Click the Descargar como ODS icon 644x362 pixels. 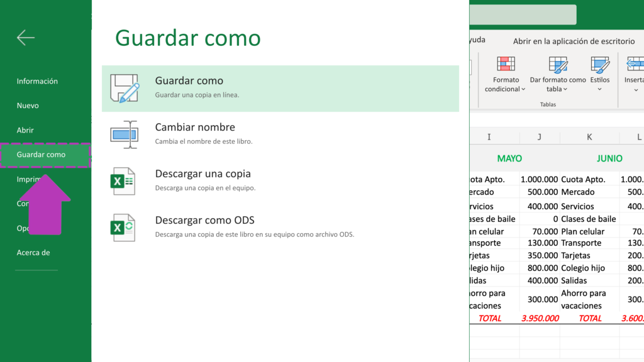pos(123,228)
